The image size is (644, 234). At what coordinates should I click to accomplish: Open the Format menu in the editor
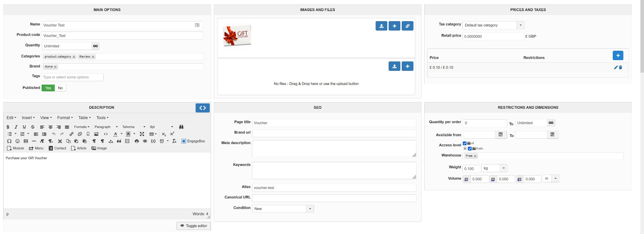tap(65, 118)
